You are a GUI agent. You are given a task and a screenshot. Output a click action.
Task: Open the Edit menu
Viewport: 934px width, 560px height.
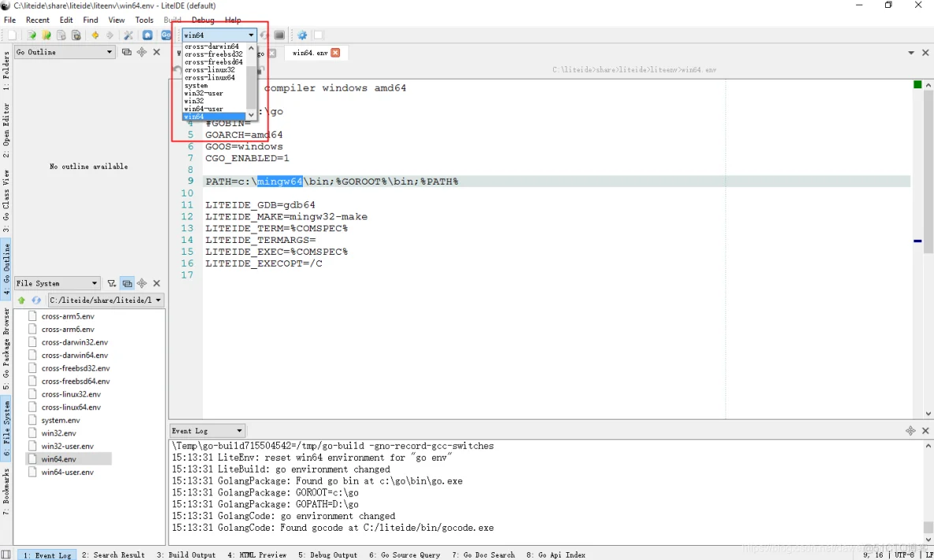(x=66, y=20)
